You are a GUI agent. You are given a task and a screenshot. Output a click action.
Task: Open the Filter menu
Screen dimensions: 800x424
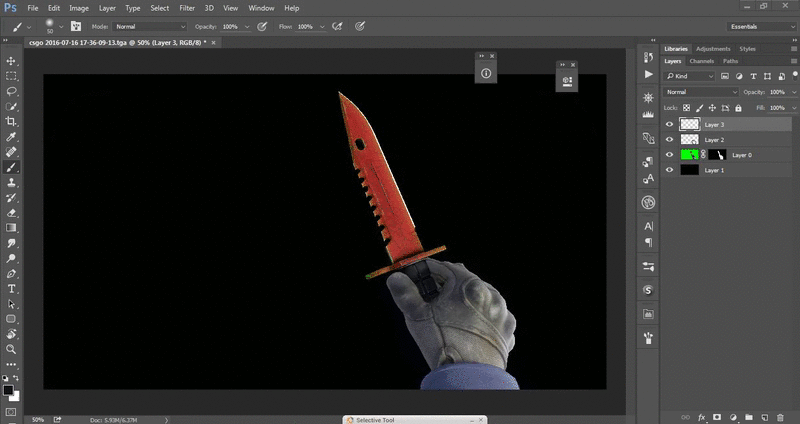(187, 8)
